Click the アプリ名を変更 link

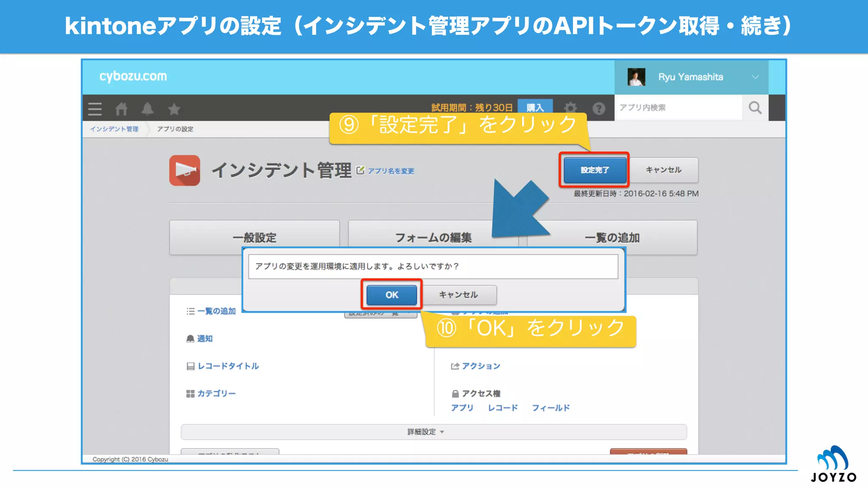tap(391, 171)
